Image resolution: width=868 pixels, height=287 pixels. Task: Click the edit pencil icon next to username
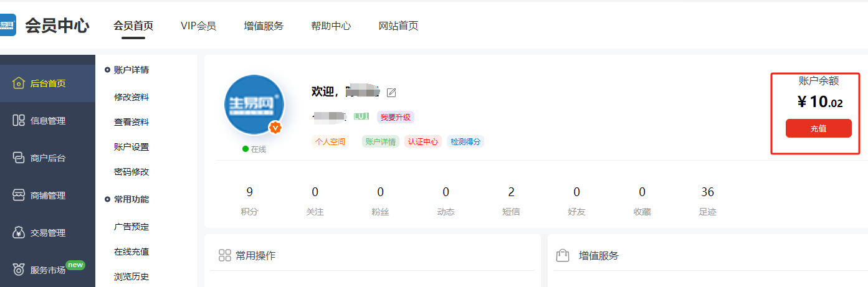click(x=391, y=93)
